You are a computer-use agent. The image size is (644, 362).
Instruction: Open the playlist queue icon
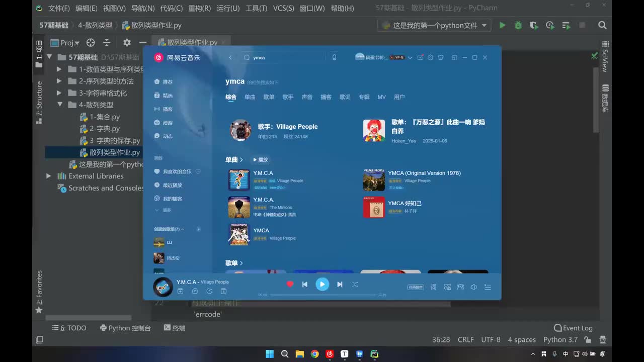[488, 287]
